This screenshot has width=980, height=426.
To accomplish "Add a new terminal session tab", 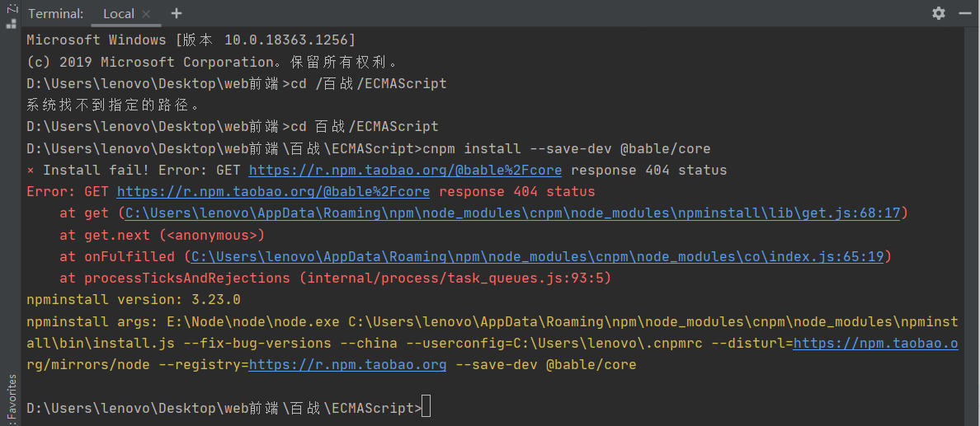I will pyautogui.click(x=177, y=13).
